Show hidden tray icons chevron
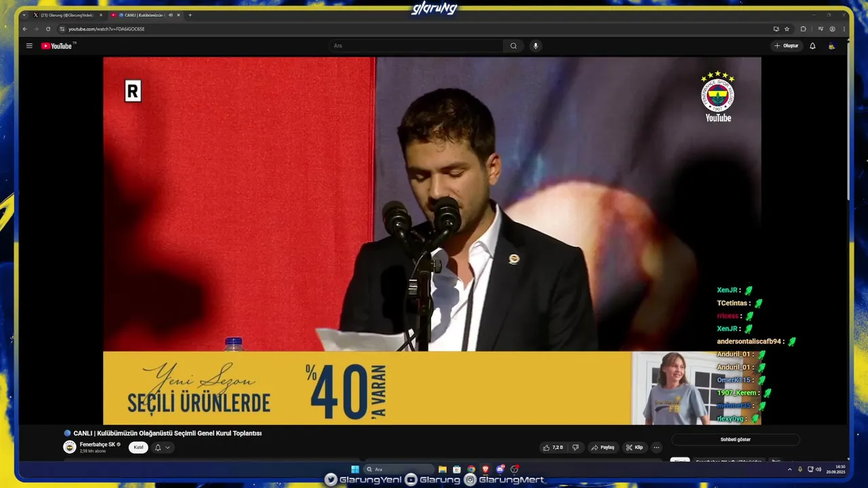The height and width of the screenshot is (488, 868). tap(789, 469)
